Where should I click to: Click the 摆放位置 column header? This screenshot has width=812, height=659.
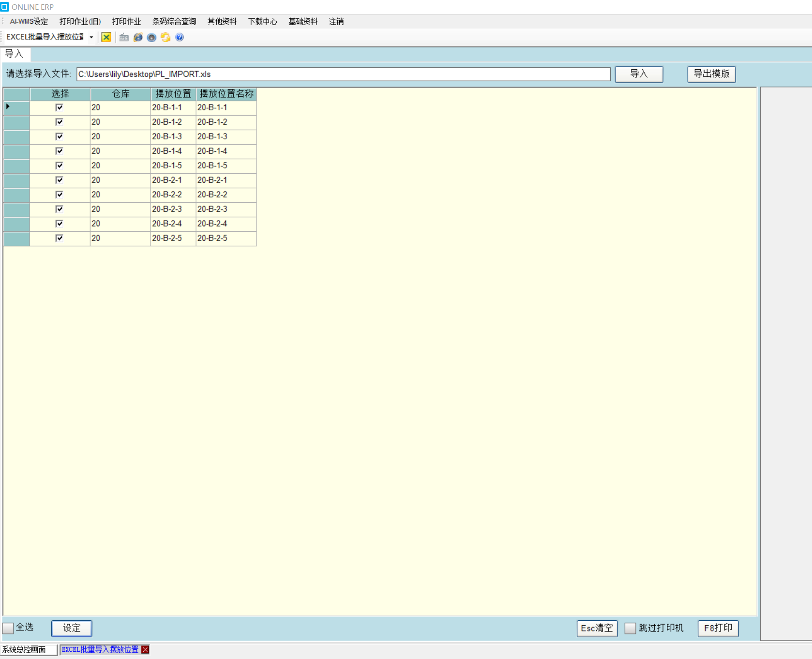[173, 94]
